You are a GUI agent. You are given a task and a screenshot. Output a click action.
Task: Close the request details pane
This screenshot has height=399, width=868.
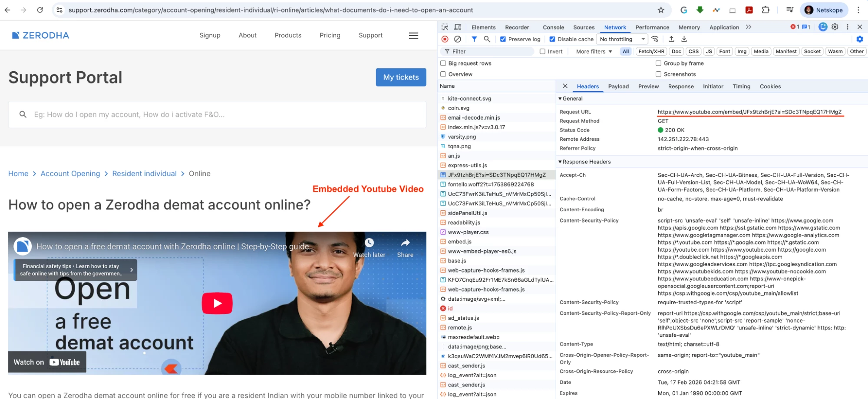565,86
